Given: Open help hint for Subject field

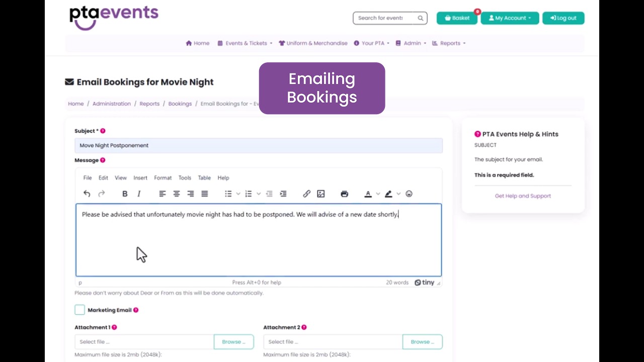Looking at the screenshot, I should [103, 131].
